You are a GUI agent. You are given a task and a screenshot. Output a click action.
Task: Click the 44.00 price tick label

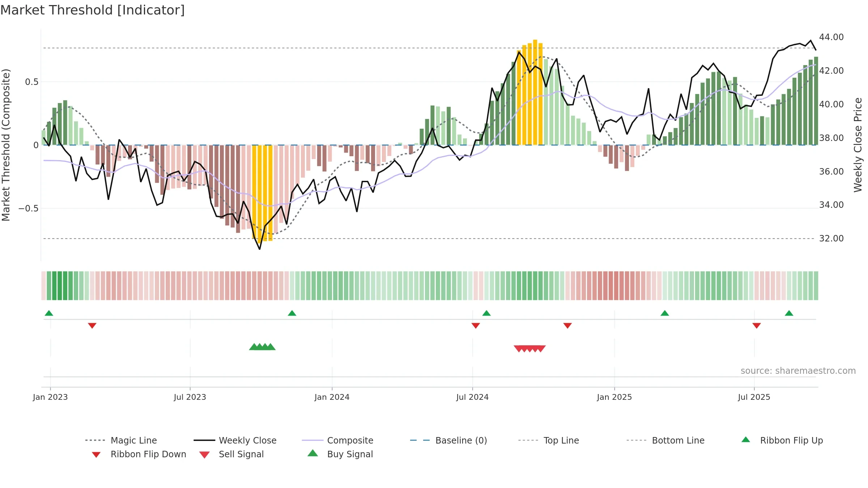[831, 37]
